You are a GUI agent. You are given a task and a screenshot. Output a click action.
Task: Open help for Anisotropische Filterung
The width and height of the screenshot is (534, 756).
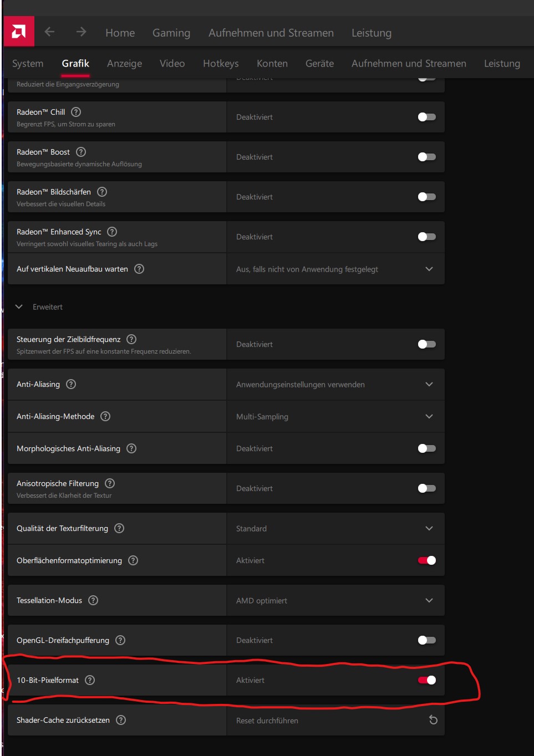109,483
